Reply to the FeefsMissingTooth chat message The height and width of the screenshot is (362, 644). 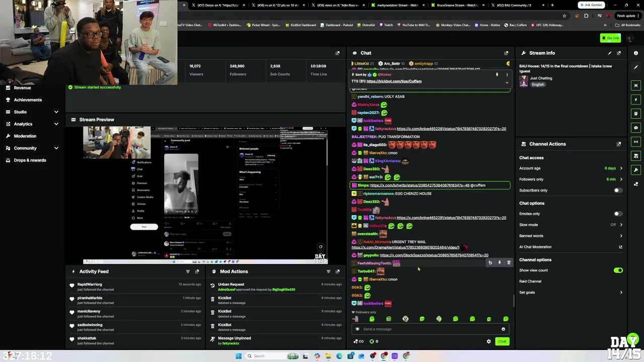click(x=490, y=262)
